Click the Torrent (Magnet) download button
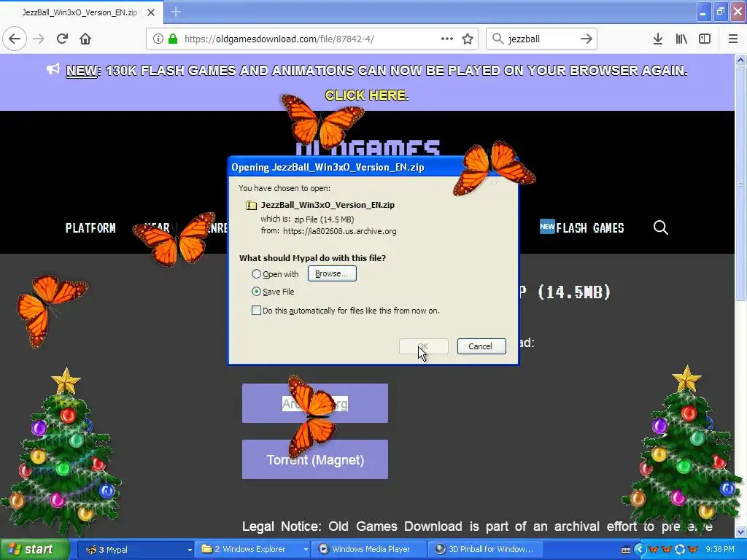The height and width of the screenshot is (560, 747). (315, 459)
